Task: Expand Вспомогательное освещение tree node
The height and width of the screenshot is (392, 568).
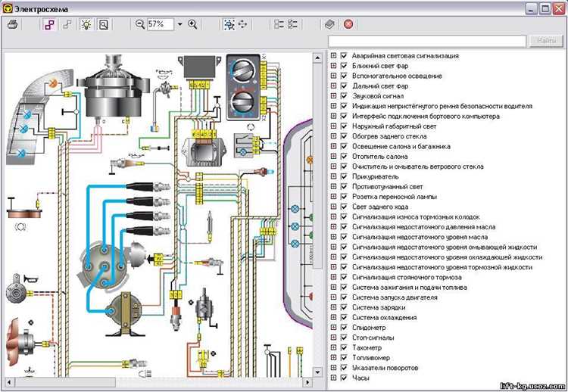Action: tap(333, 76)
